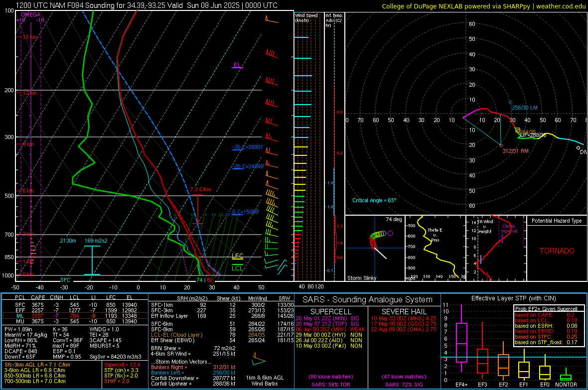Click the STP (cin) = 3.3 value
Image resolution: width=588 pixels, height=390 pixels.
[x=121, y=370]
